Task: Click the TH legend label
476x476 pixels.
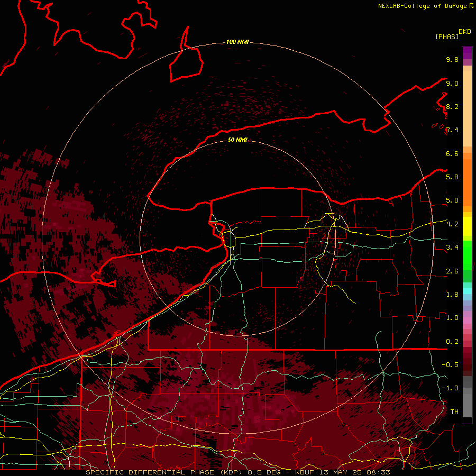Action: [x=454, y=411]
